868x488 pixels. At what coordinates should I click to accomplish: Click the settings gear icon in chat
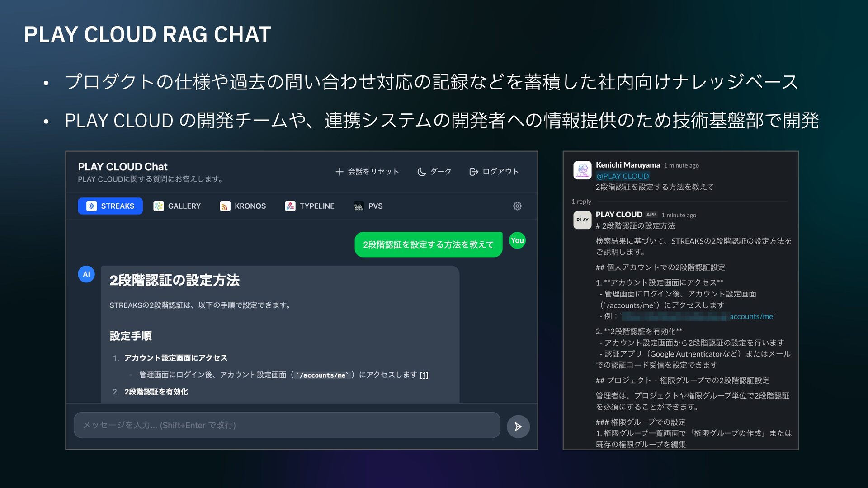517,206
